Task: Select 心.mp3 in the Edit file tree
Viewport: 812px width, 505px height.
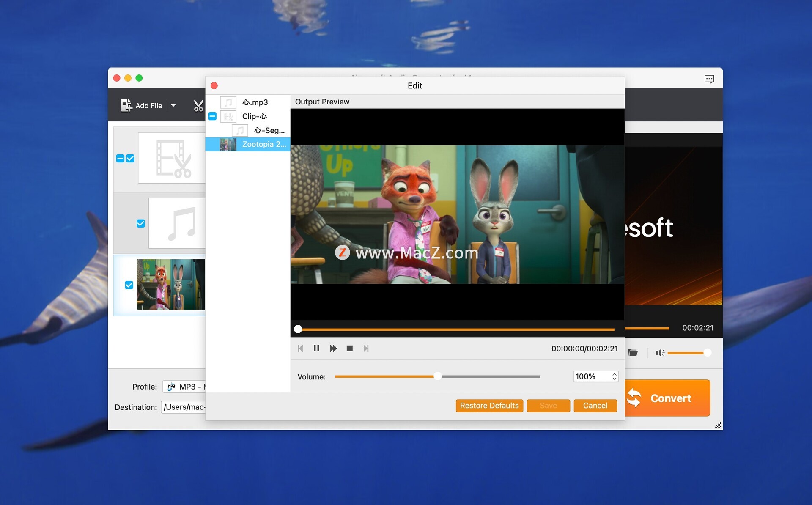Action: tap(255, 102)
